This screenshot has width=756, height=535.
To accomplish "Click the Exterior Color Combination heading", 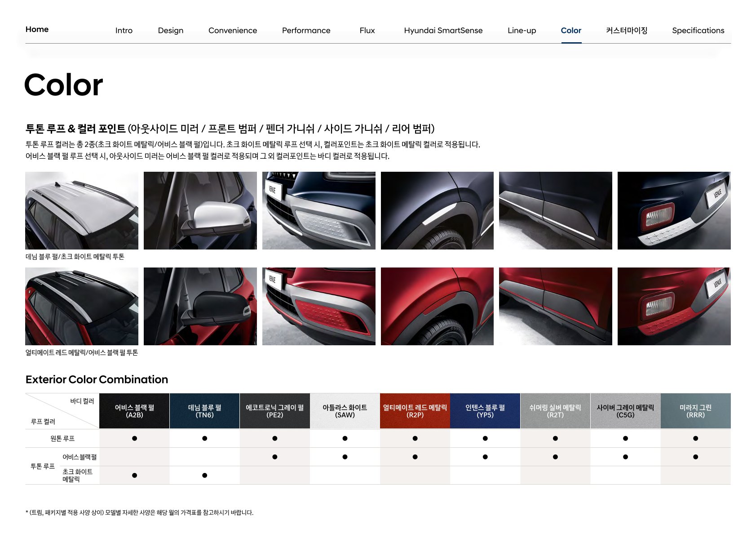I will point(97,379).
